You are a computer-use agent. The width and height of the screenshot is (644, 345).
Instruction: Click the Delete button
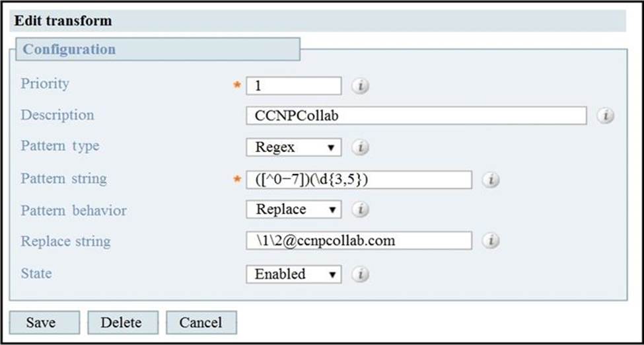pyautogui.click(x=123, y=323)
